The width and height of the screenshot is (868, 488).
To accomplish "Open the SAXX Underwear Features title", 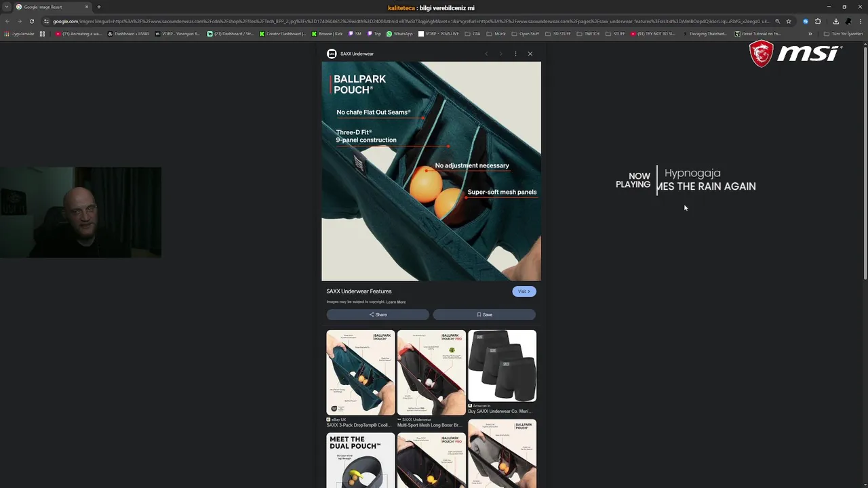I will point(359,291).
